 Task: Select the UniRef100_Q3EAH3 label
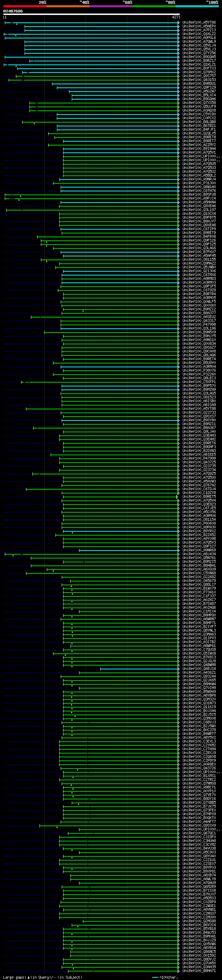[x=199, y=436]
